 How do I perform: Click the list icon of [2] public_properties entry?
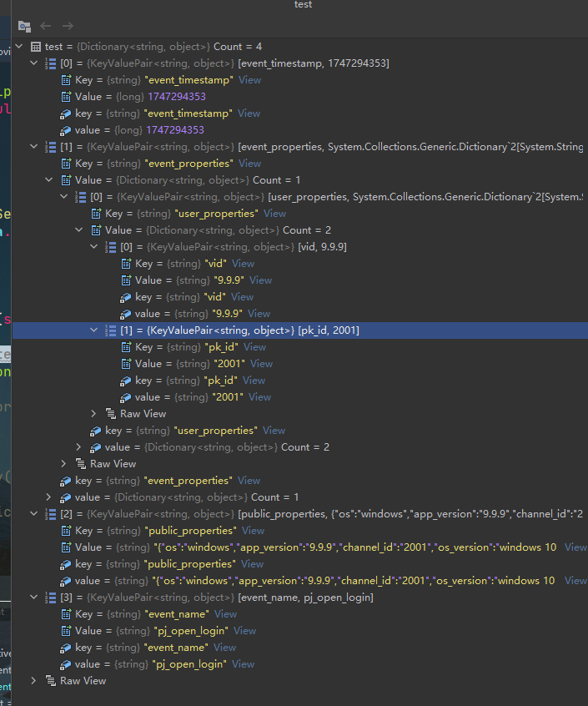click(50, 514)
